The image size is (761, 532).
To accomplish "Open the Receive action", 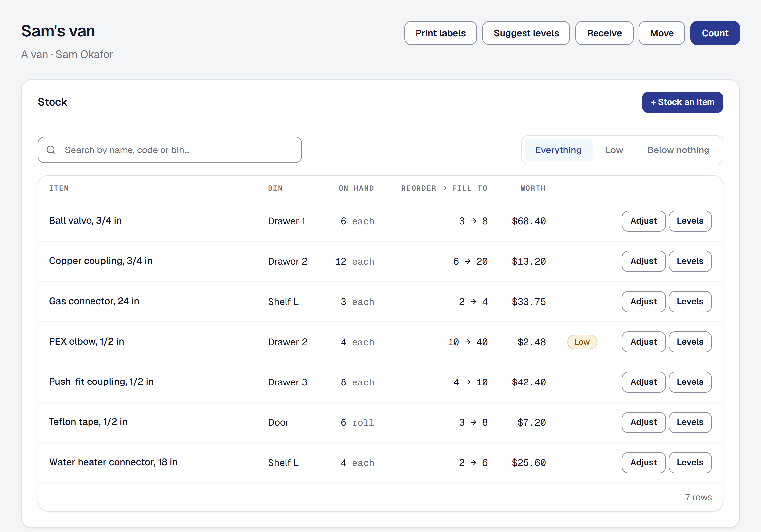I will [604, 33].
